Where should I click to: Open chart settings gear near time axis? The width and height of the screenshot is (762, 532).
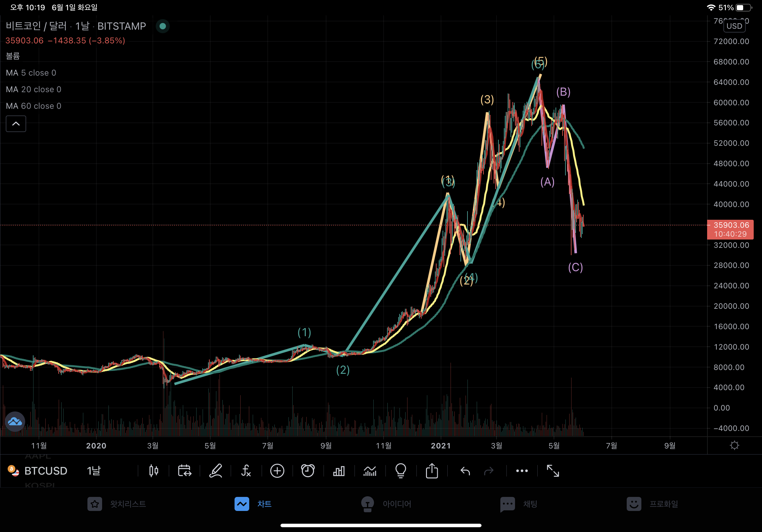pos(735,445)
